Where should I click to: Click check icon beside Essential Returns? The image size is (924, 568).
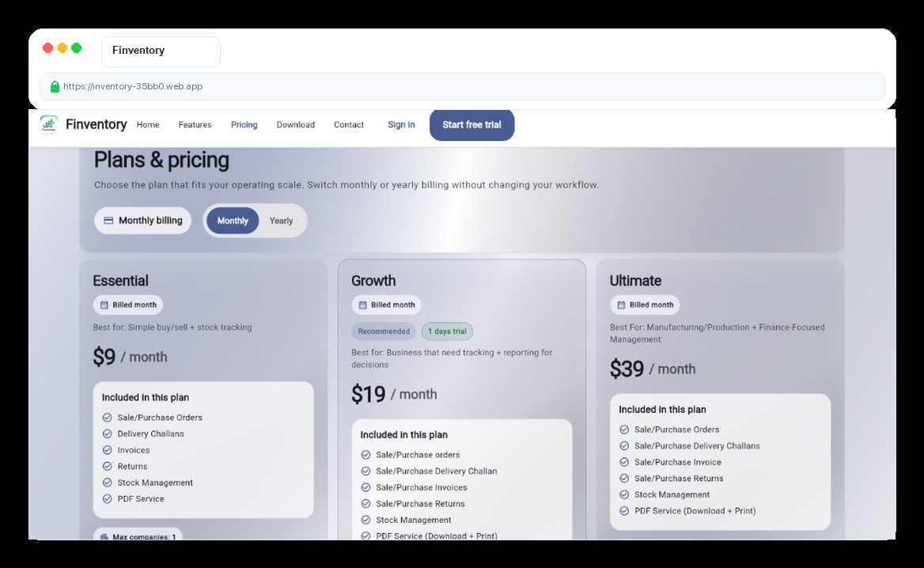[x=108, y=466]
